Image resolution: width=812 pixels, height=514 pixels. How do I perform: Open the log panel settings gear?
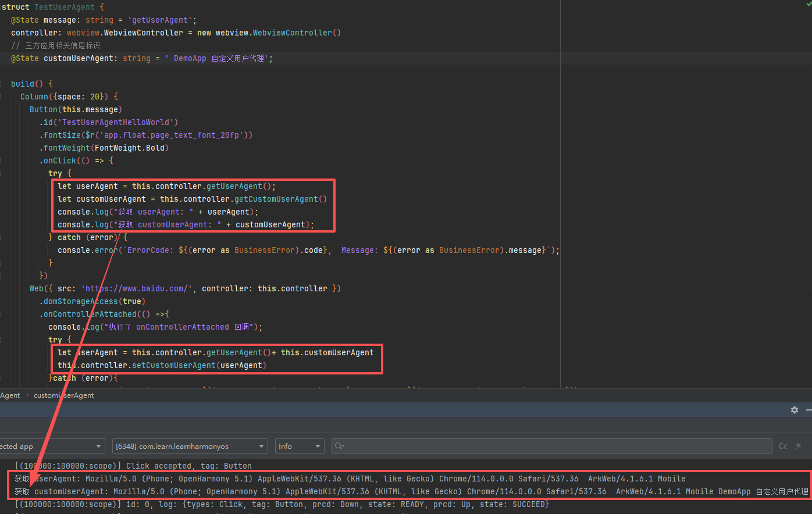tap(795, 410)
